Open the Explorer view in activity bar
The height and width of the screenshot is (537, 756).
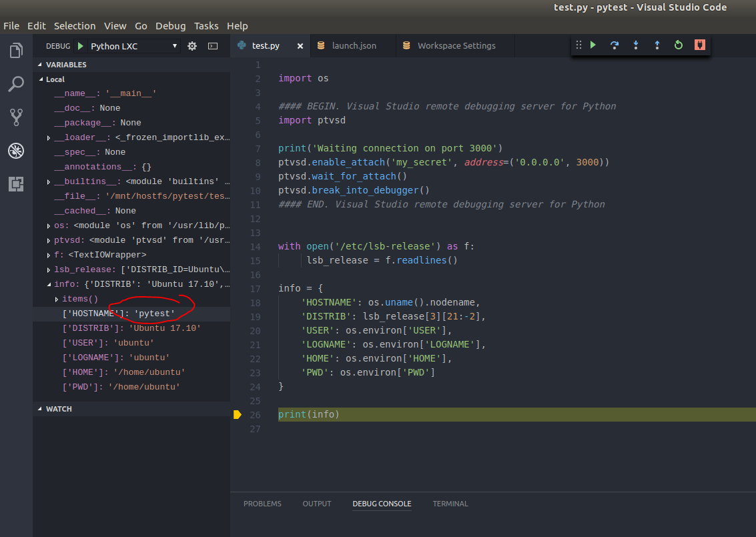[x=16, y=51]
